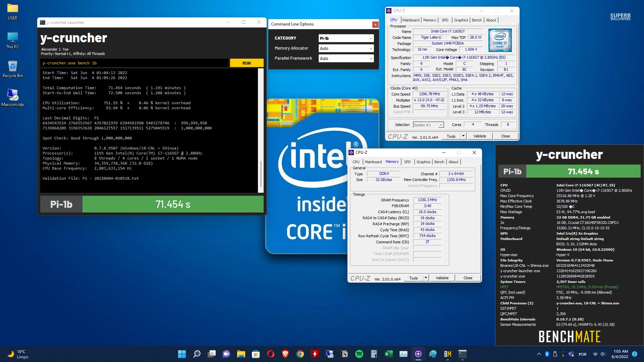Open Excel from the taskbar
Viewport: 644px width, 362px height.
pos(389,354)
